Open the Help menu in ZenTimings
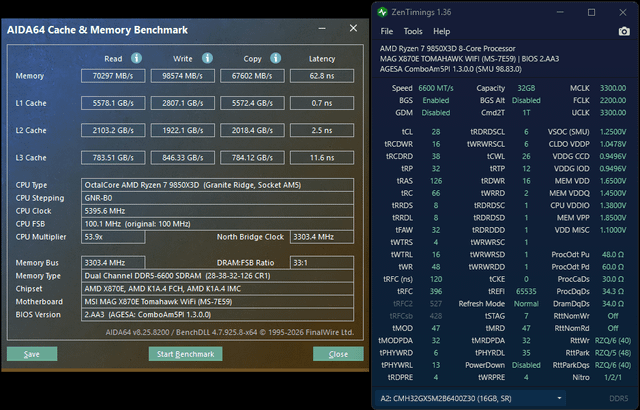 [x=441, y=31]
